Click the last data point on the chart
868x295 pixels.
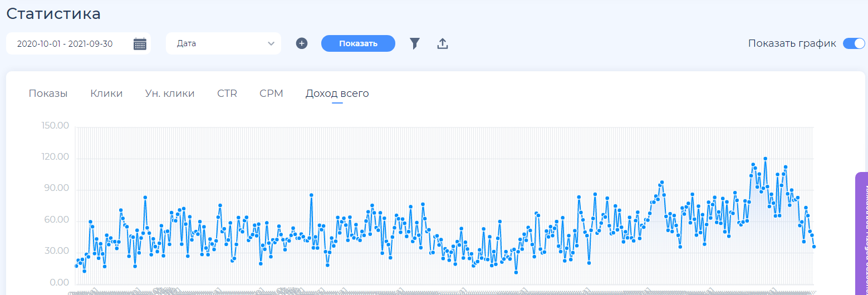pos(814,247)
